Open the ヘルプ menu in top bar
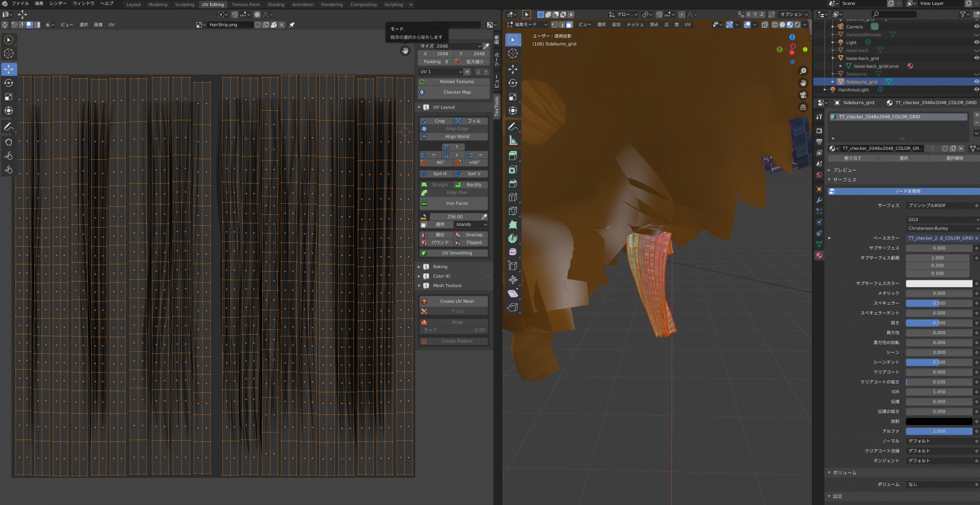Viewport: 980px width, 505px height. coord(107,4)
